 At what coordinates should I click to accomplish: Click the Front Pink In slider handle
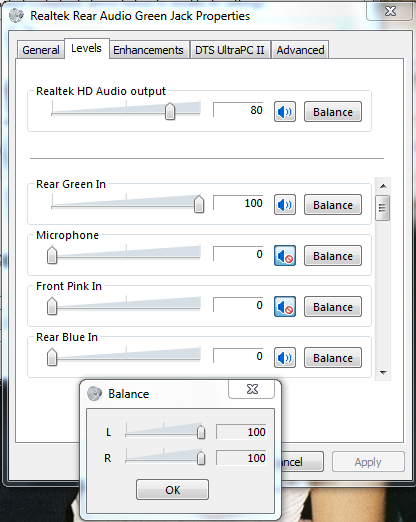click(x=52, y=306)
